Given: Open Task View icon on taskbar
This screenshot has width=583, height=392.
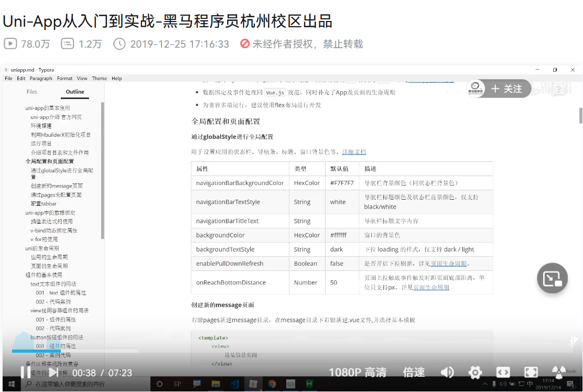Looking at the screenshot, I should pyautogui.click(x=178, y=384).
